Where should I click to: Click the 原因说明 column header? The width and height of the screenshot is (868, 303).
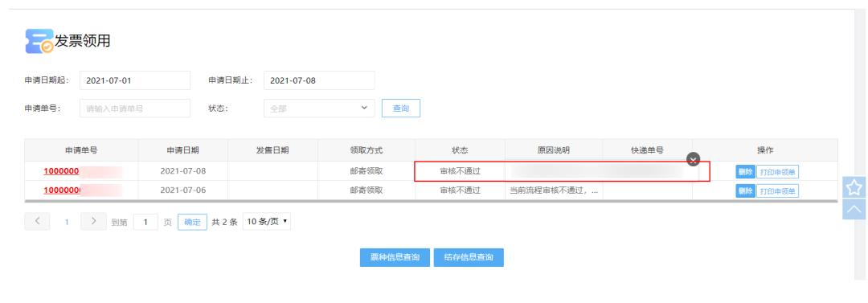tap(554, 150)
